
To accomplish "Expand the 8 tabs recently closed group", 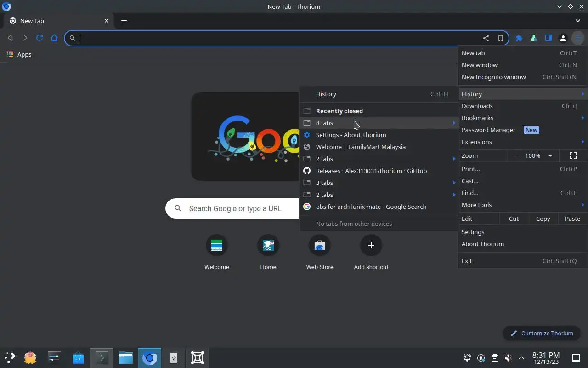I will point(379,123).
